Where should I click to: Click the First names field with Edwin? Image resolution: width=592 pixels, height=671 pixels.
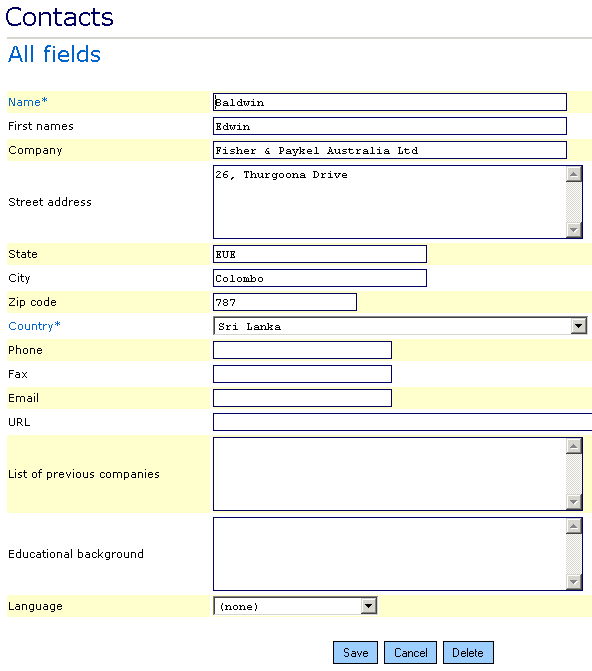point(390,126)
